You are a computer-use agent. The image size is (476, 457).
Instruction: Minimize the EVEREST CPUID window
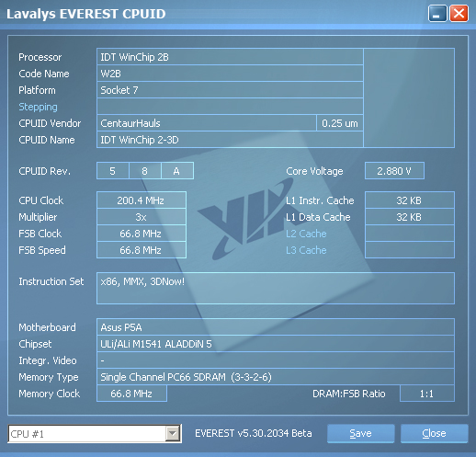point(437,14)
